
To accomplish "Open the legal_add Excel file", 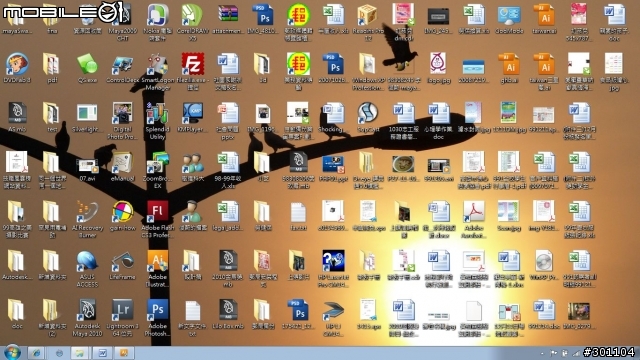I will tap(227, 216).
